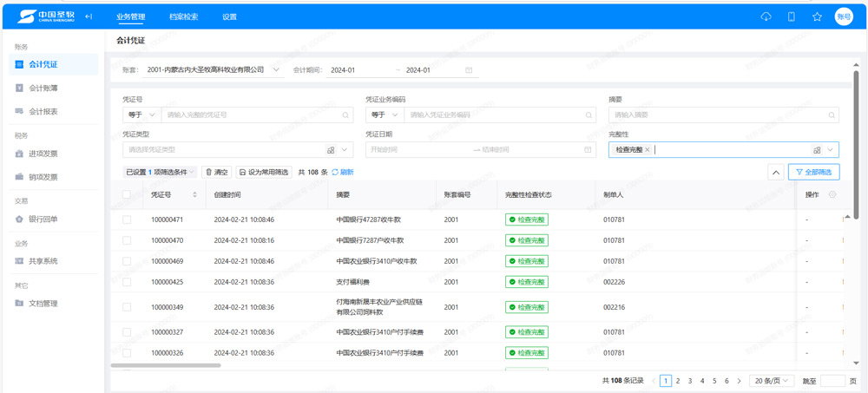Expand the 凭证类型 dropdown arrow
Image resolution: width=868 pixels, height=393 pixels.
345,149
